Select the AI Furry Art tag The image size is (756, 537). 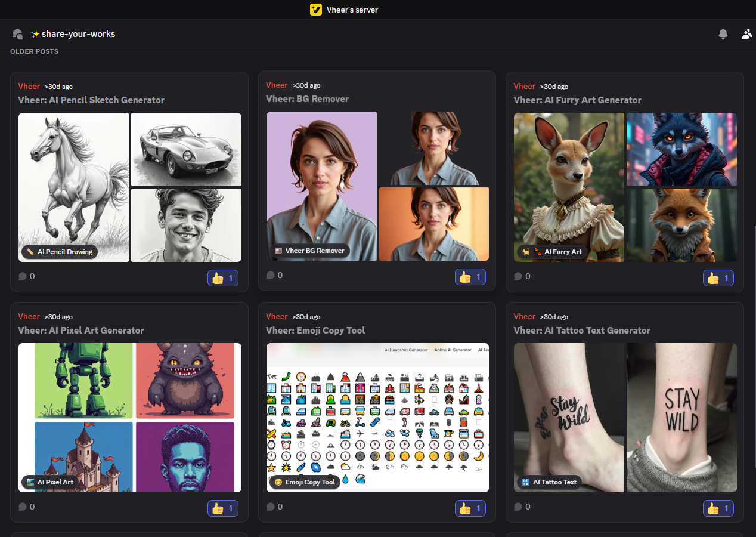551,252
